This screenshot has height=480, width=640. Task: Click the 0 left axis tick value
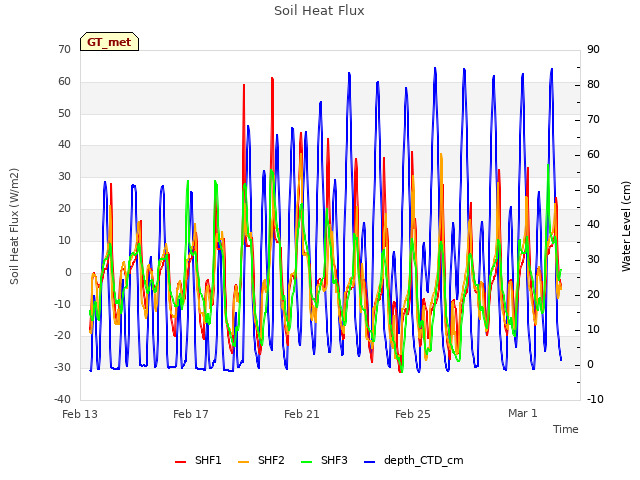[68, 272]
